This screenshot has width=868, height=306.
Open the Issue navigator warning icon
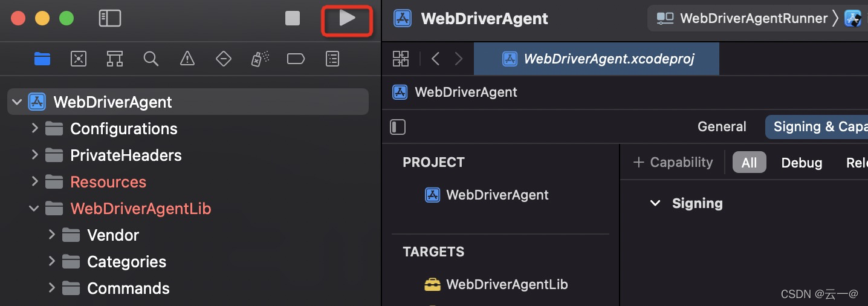click(x=187, y=59)
